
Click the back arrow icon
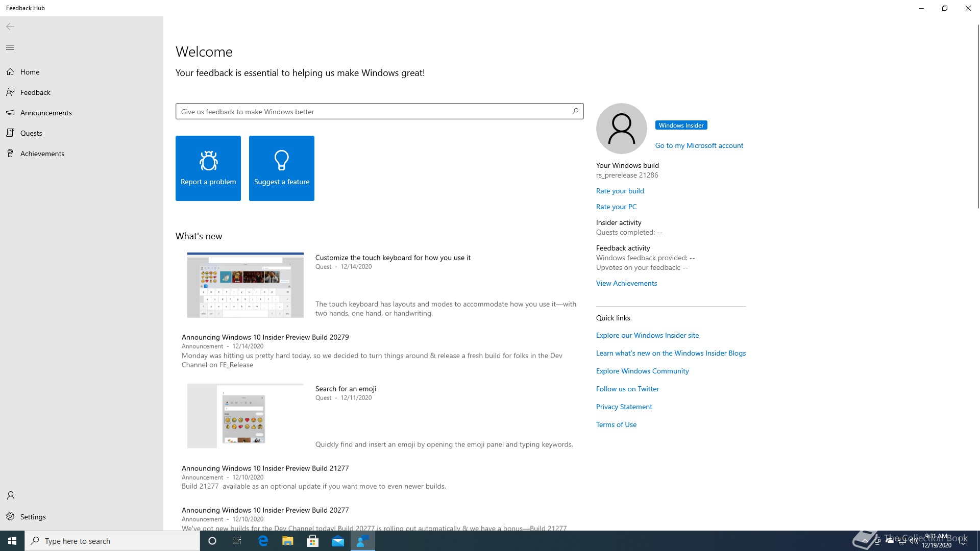pyautogui.click(x=10, y=27)
